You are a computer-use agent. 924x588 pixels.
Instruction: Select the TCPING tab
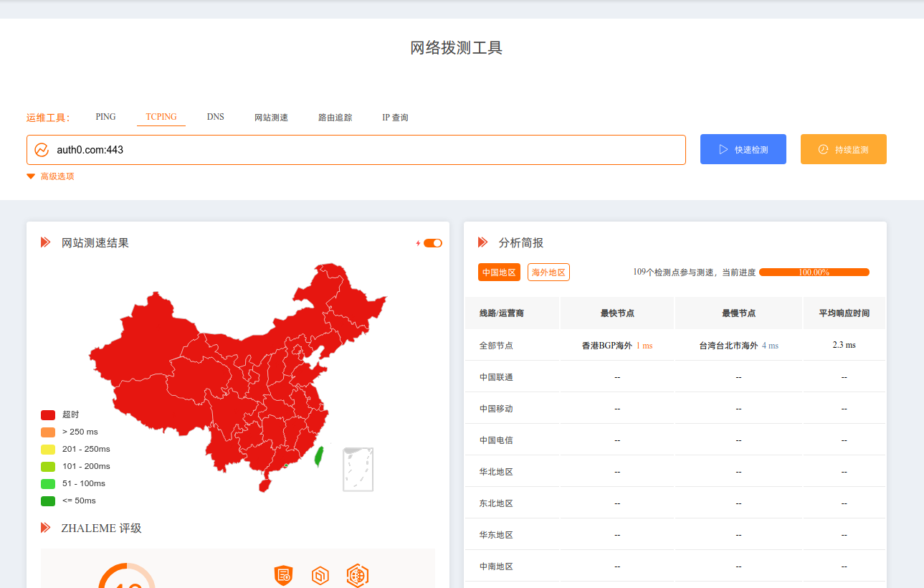tap(161, 117)
